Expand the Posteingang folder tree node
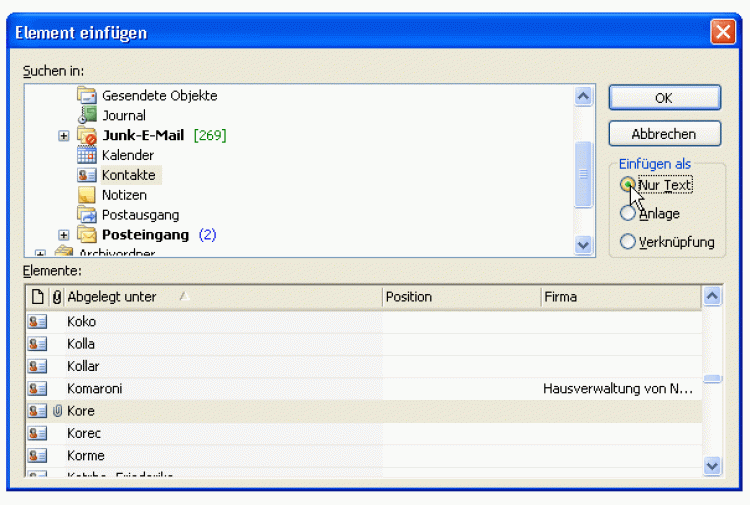This screenshot has width=750, height=505. (x=64, y=235)
